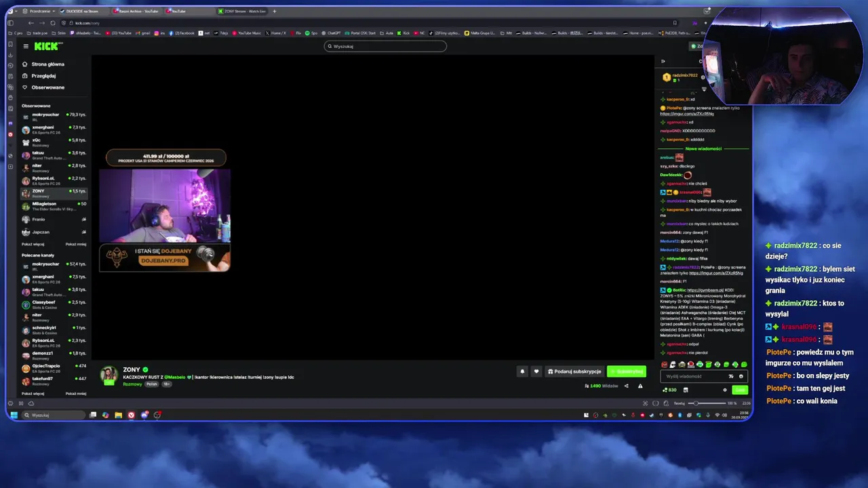This screenshot has width=868, height=488.
Task: Adjust browser zoom slider
Action: pyautogui.click(x=707, y=403)
